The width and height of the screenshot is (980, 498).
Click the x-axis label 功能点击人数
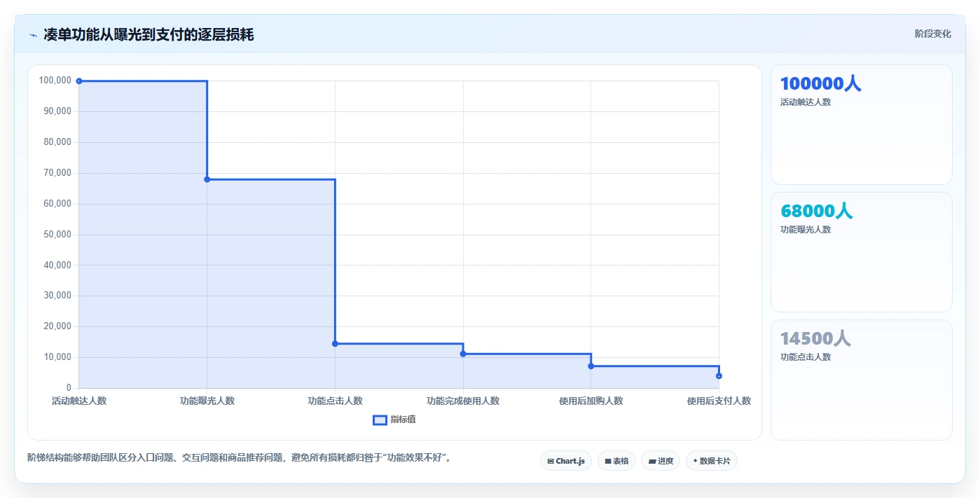(x=336, y=401)
